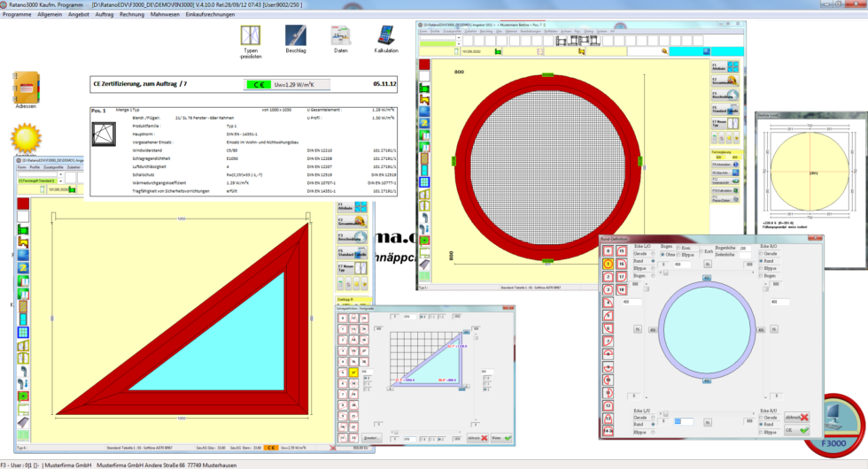
Task: Launch the Kalkulation calculator icon
Action: [386, 36]
